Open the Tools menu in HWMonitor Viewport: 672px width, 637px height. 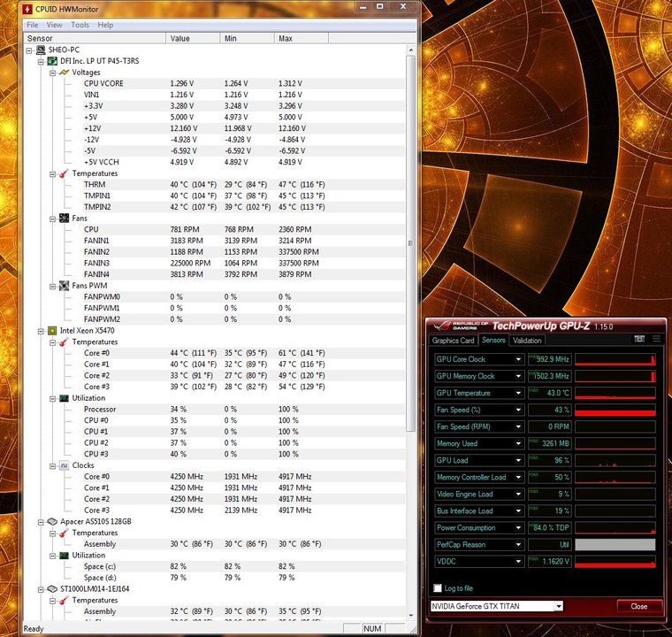80,25
